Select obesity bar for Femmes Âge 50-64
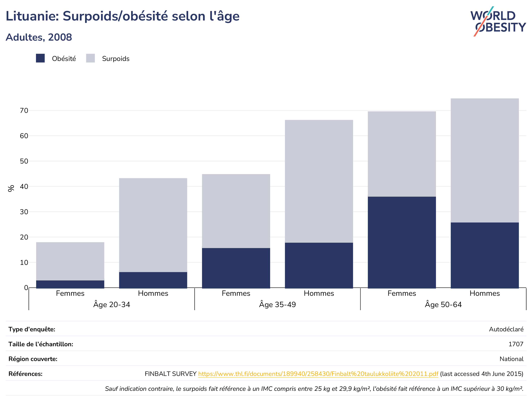 (402, 243)
